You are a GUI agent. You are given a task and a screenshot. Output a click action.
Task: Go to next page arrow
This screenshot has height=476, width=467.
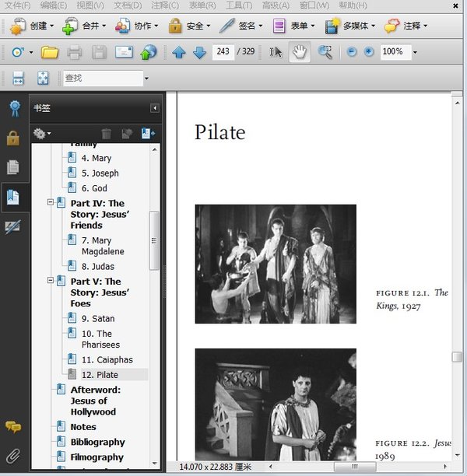tap(199, 53)
